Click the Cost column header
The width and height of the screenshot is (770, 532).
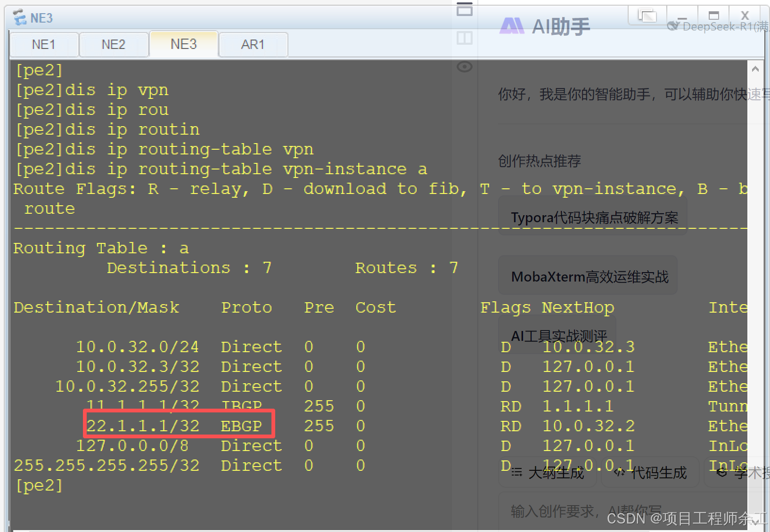[x=376, y=307]
